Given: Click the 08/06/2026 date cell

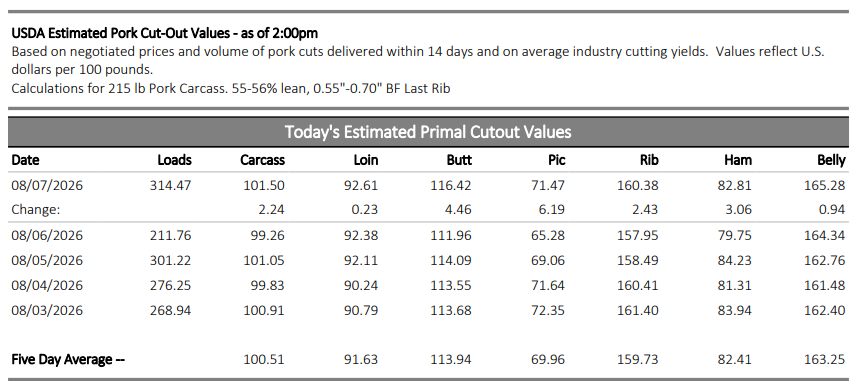Looking at the screenshot, I should pyautogui.click(x=47, y=236).
